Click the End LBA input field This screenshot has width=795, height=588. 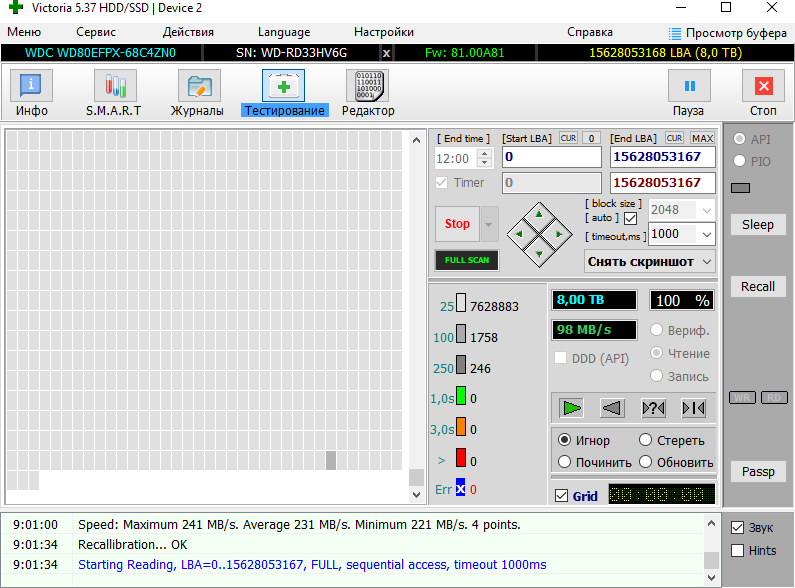(x=663, y=157)
